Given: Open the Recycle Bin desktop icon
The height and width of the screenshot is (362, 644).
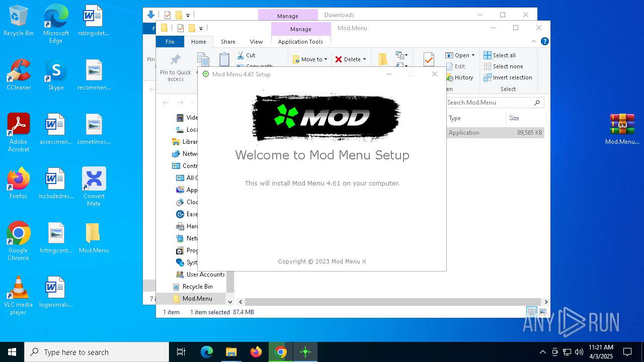Looking at the screenshot, I should 19,21.
